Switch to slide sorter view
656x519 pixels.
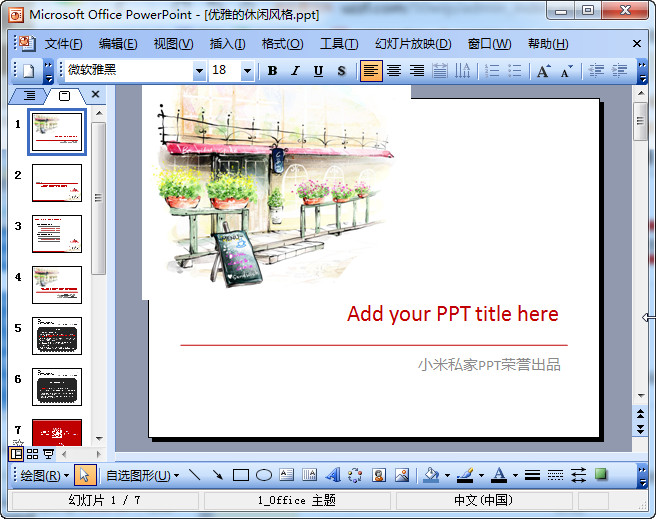pyautogui.click(x=32, y=454)
